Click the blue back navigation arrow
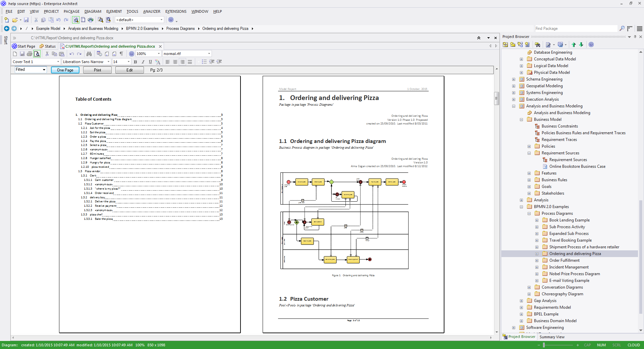This screenshot has height=349, width=644. click(x=6, y=29)
